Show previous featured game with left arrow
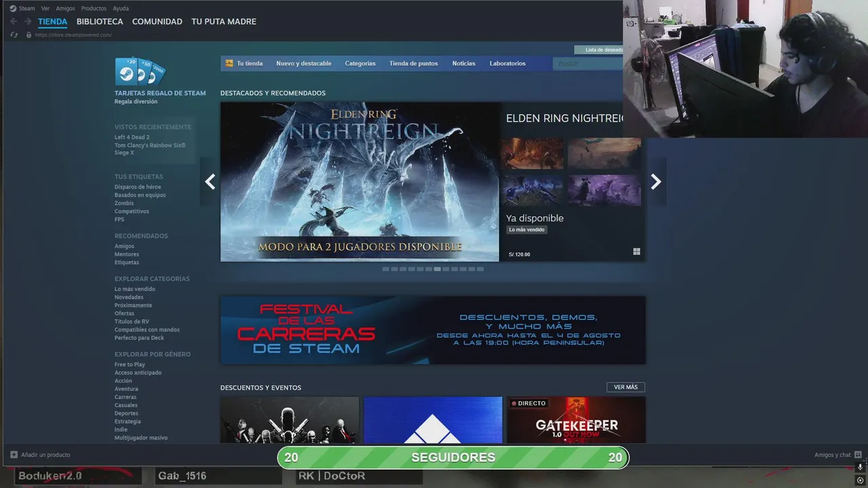This screenshot has height=488, width=868. pyautogui.click(x=210, y=182)
